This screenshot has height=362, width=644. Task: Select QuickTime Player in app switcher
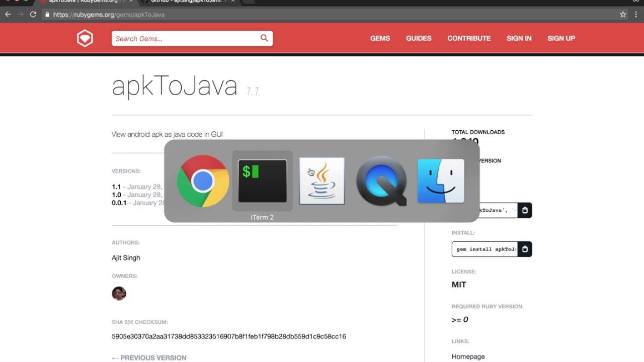pos(381,181)
